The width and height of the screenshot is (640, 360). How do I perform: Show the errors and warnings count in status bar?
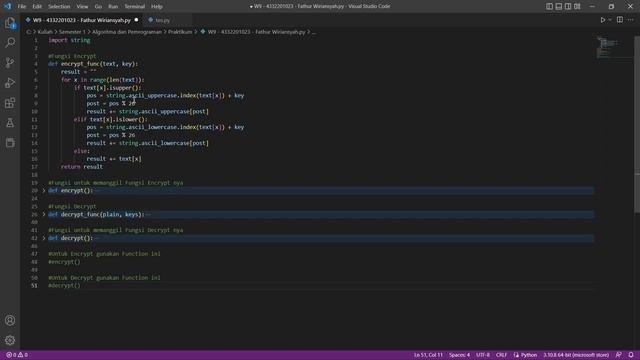(17, 355)
